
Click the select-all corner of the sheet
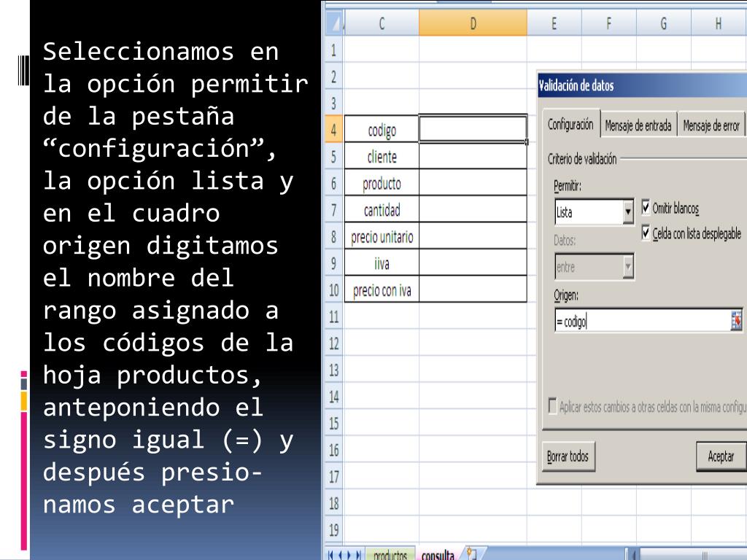[x=334, y=23]
